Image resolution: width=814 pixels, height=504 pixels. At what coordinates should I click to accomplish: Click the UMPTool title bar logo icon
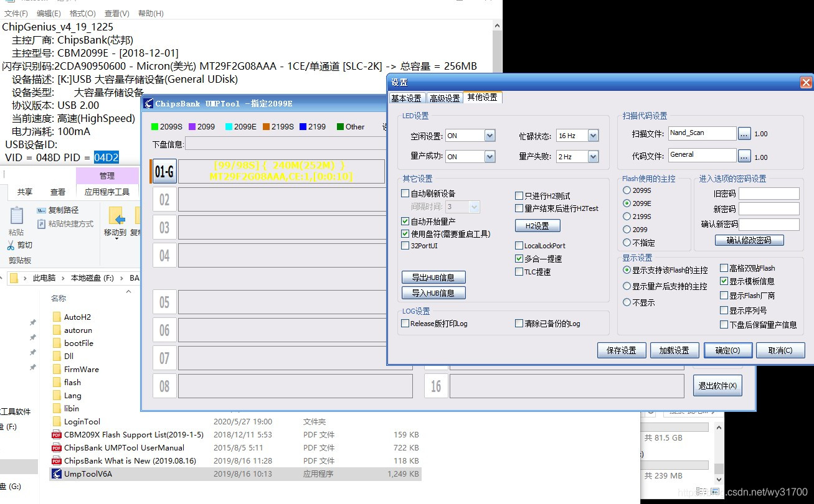(x=148, y=103)
